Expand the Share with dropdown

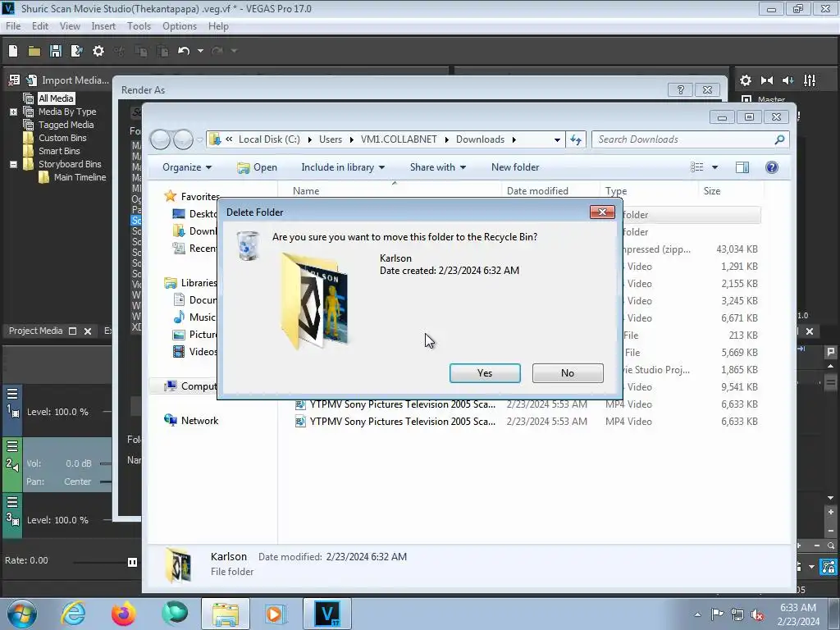pos(438,167)
